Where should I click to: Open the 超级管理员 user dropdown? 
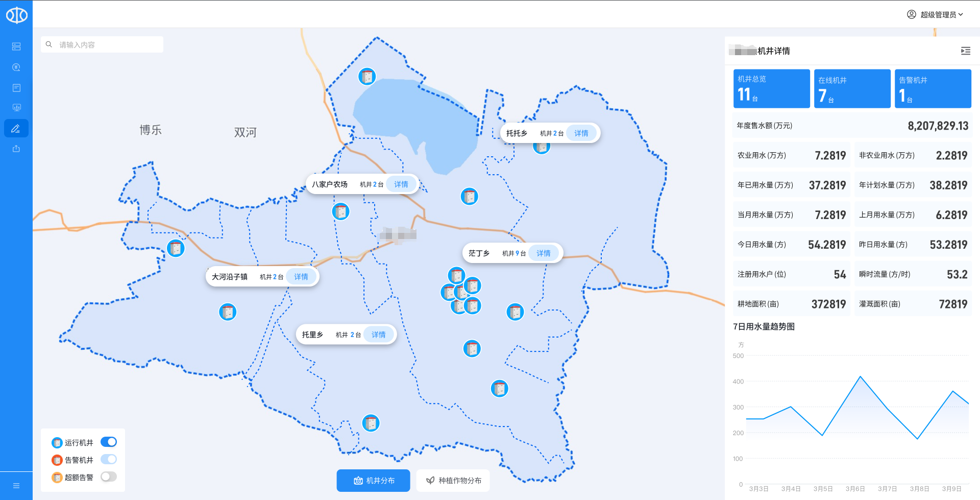(x=935, y=15)
